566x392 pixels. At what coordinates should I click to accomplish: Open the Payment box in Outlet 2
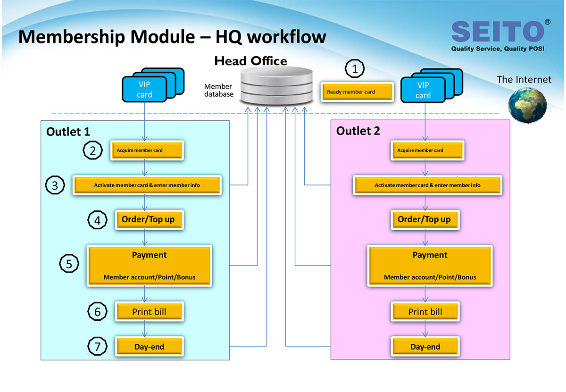(430, 265)
